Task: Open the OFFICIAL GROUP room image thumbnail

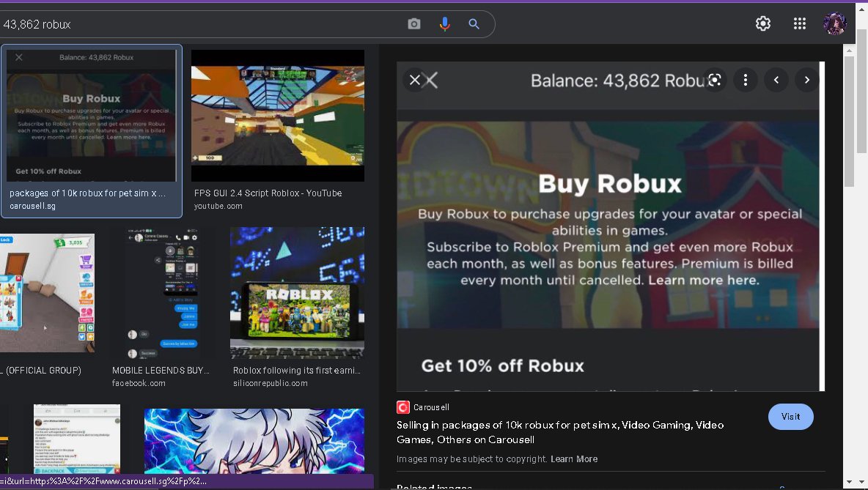Action: point(47,292)
